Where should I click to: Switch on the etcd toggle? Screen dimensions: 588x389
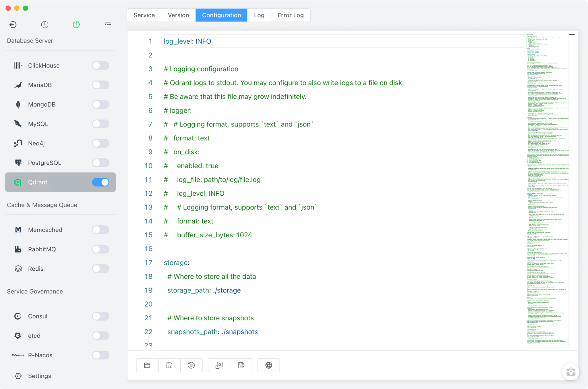(x=100, y=336)
